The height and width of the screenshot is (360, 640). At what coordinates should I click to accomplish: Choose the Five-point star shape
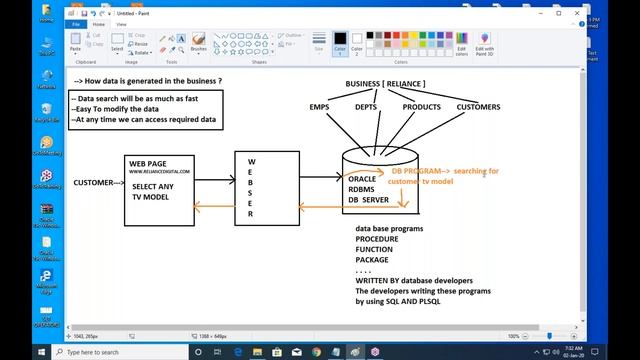[x=233, y=52]
